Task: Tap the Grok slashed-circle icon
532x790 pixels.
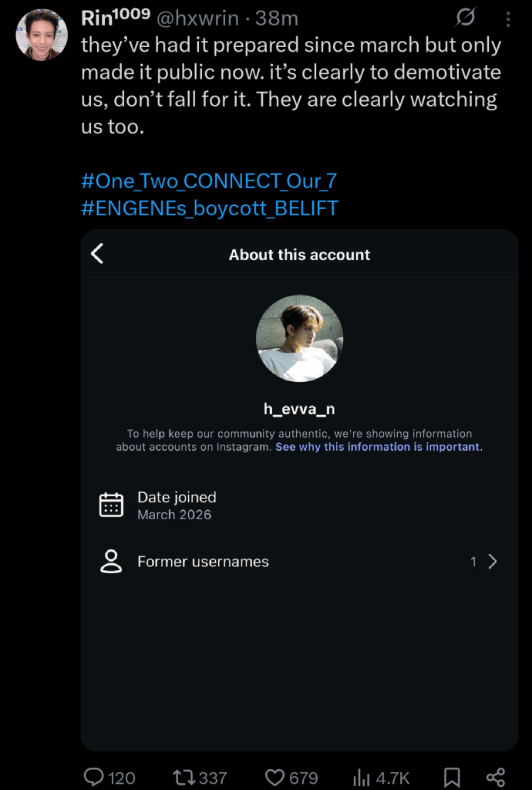Action: [x=466, y=18]
